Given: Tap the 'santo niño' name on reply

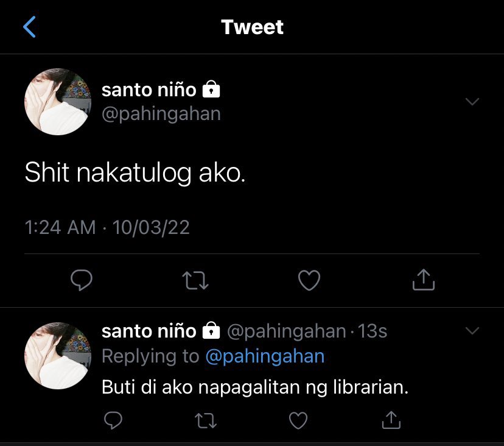Looking at the screenshot, I should coord(149,331).
